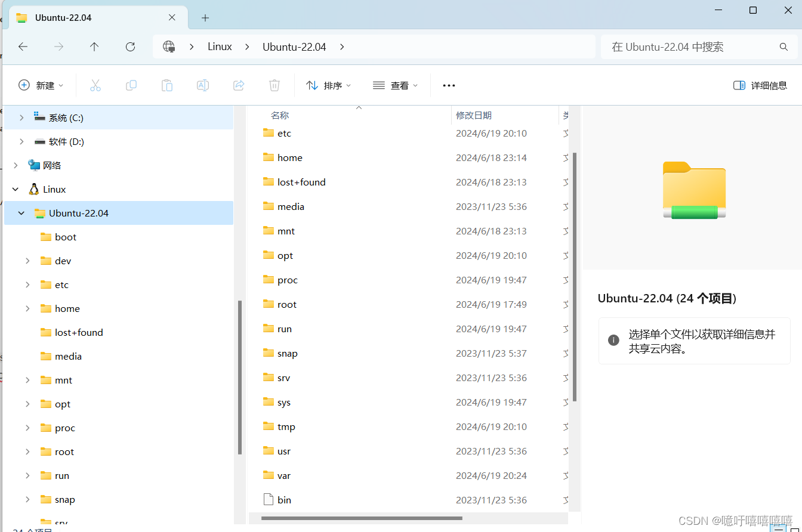Image resolution: width=802 pixels, height=532 pixels.
Task: Select the mnt folder in file list
Action: point(286,231)
